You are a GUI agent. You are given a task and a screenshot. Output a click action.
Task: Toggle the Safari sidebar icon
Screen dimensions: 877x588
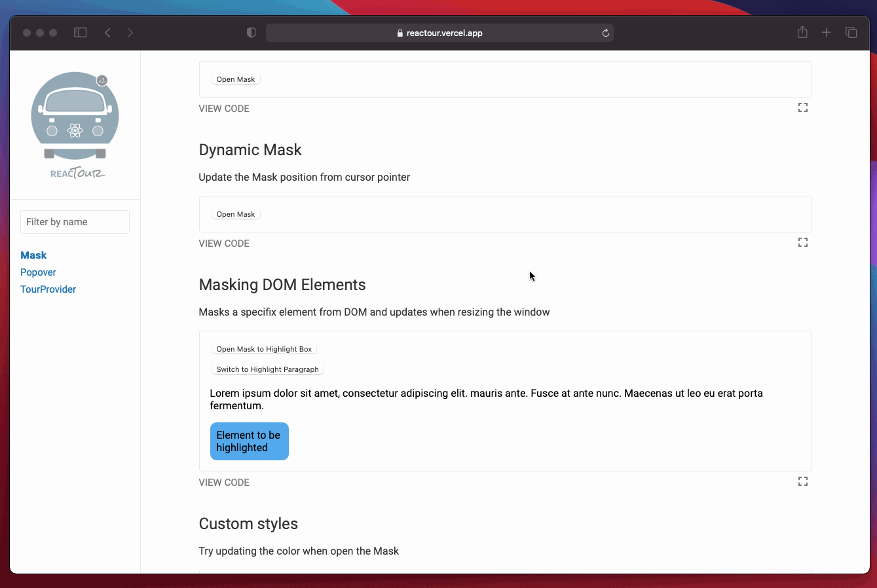[x=81, y=33]
